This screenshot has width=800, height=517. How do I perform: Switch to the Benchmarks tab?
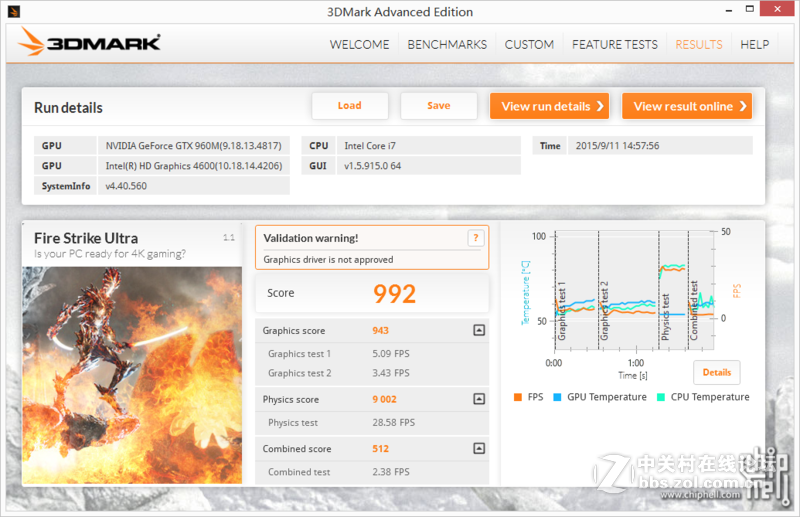(x=447, y=45)
